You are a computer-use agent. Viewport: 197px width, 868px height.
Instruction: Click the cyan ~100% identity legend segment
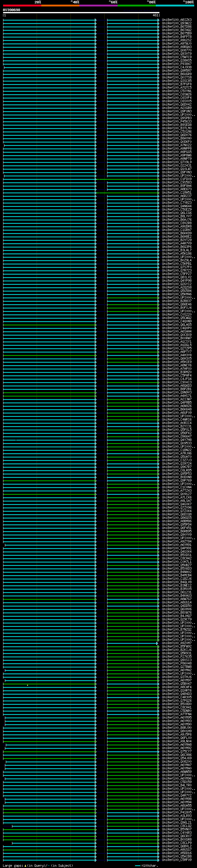175,6
